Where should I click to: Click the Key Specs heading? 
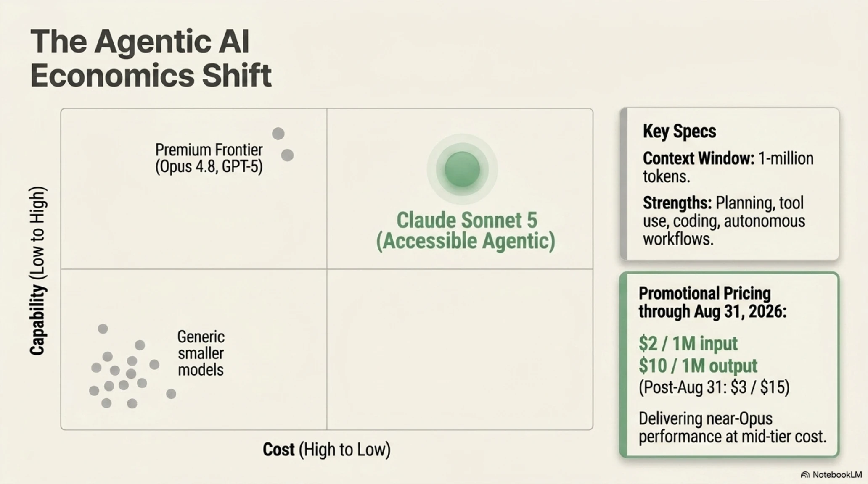coord(679,131)
